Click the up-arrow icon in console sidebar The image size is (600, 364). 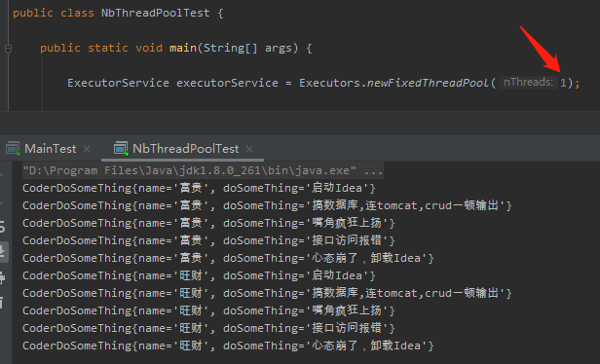(x=2, y=174)
